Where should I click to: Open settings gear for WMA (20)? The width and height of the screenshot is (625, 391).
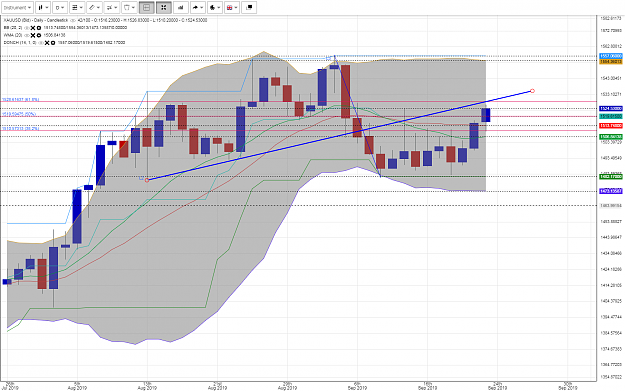pos(39,35)
